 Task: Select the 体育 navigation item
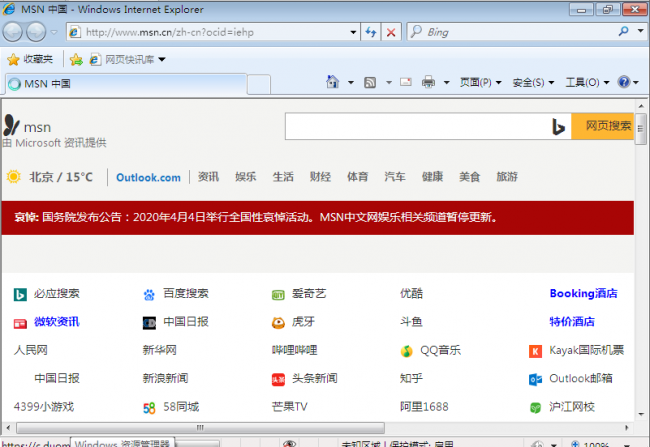click(357, 177)
